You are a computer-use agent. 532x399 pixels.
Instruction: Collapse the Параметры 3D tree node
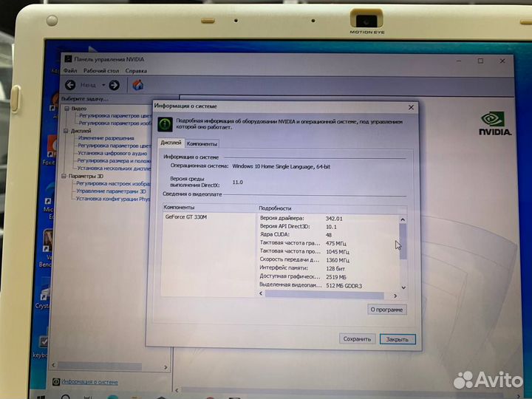point(64,176)
